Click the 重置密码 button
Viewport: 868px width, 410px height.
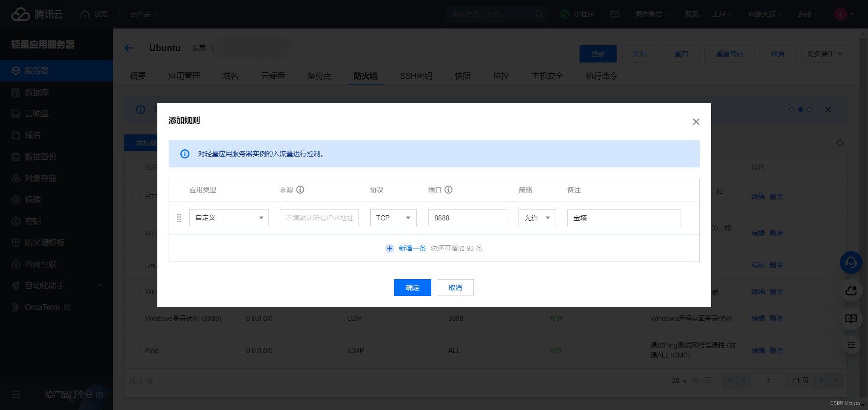tap(730, 54)
